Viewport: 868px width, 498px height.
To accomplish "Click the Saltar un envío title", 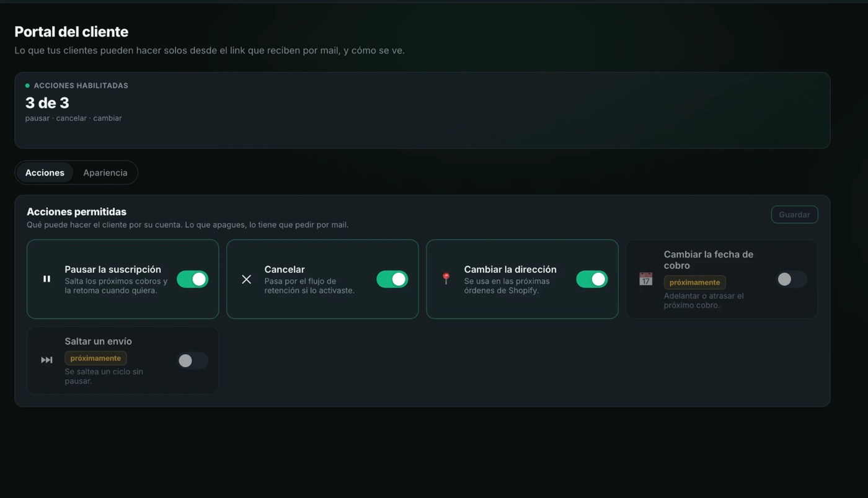I will pyautogui.click(x=98, y=341).
